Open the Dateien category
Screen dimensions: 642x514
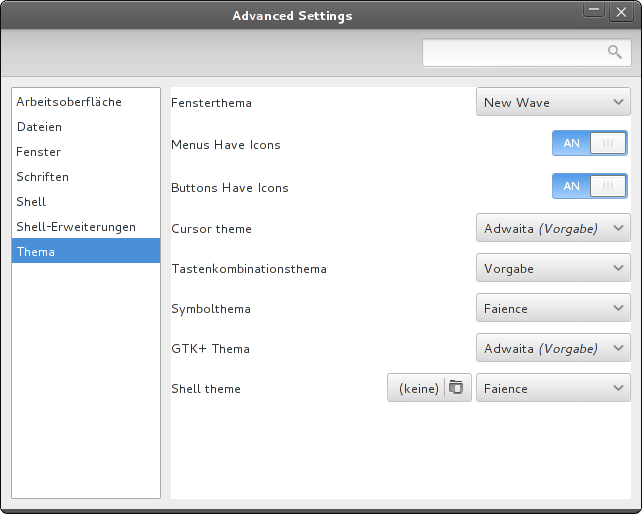coord(86,127)
